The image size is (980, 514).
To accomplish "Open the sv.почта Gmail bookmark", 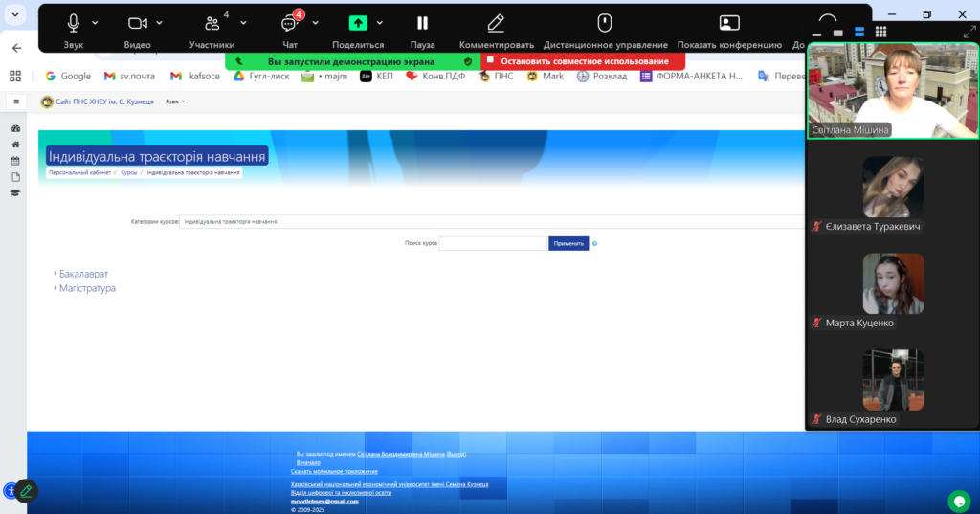I will tap(129, 76).
